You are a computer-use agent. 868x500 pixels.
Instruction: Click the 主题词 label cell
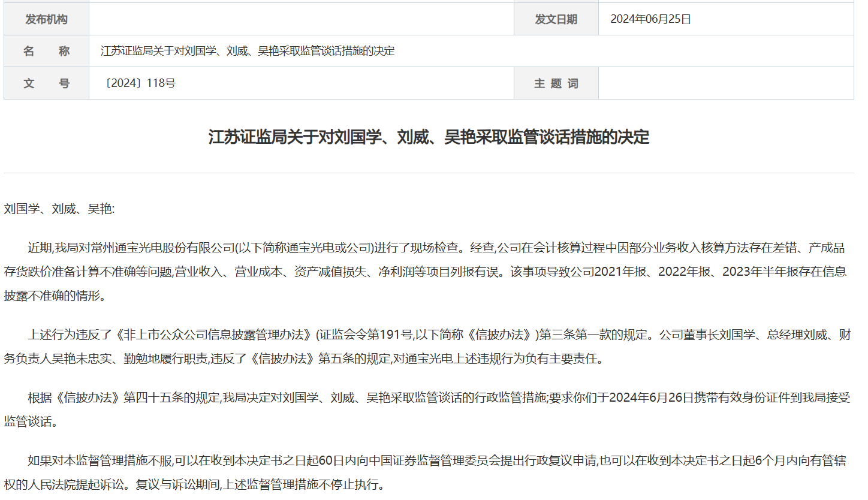click(556, 83)
